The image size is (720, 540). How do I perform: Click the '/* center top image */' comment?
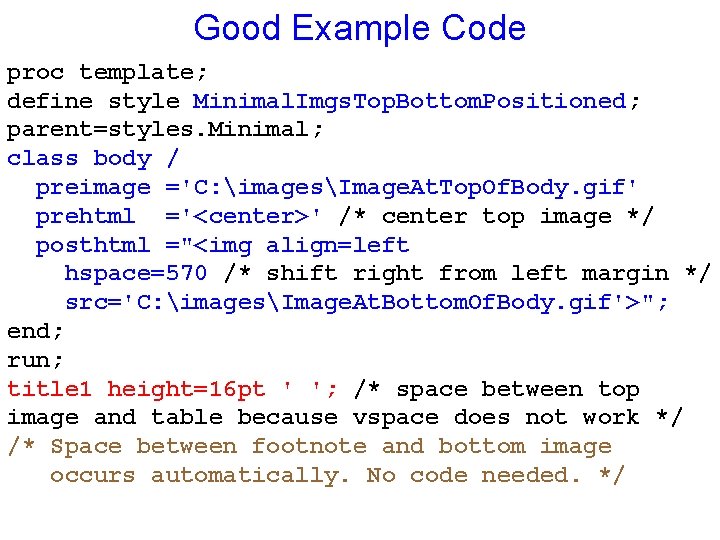tap(496, 216)
